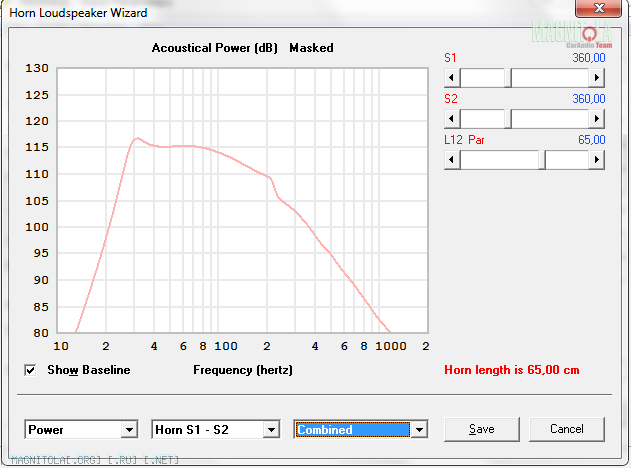Click the S1 slider left arrow
The image size is (632, 469).
[x=452, y=78]
